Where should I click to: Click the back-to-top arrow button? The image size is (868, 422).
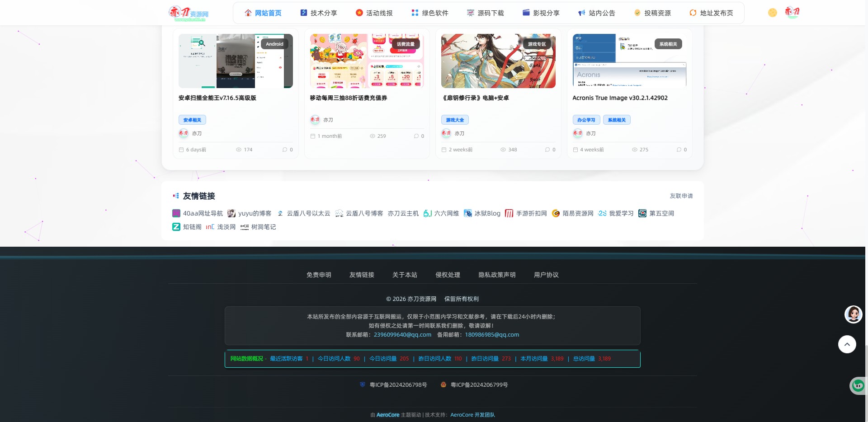pos(847,344)
